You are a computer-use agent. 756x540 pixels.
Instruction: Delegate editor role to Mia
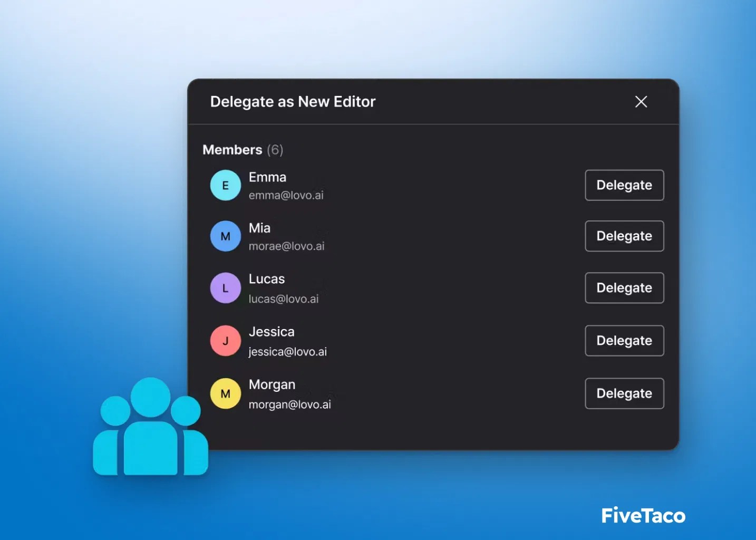(x=624, y=236)
